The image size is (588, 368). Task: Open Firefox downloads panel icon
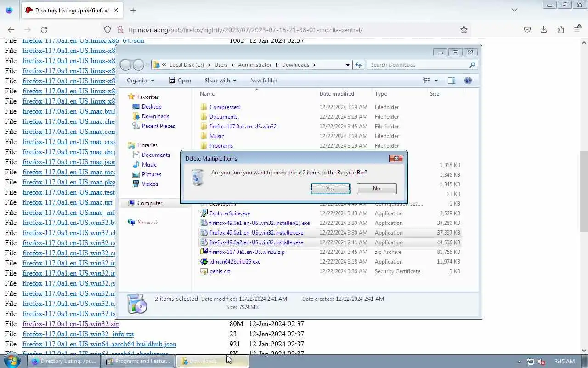(544, 29)
